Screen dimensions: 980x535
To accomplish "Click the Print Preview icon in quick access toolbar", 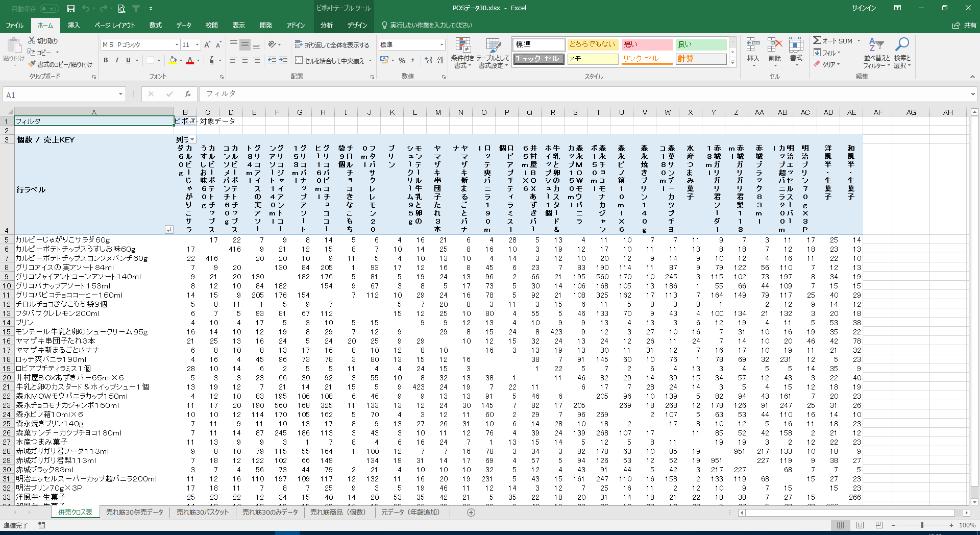I will coord(121,9).
